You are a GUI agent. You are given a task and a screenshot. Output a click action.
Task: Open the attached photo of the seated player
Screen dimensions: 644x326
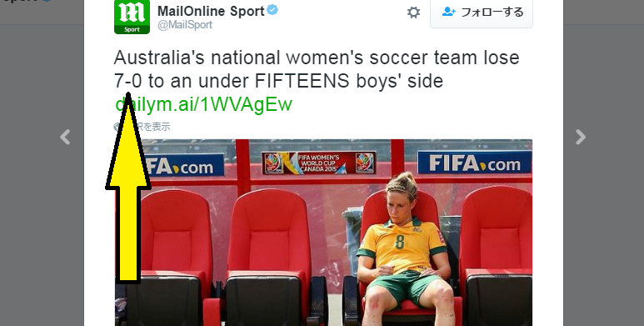click(x=323, y=233)
